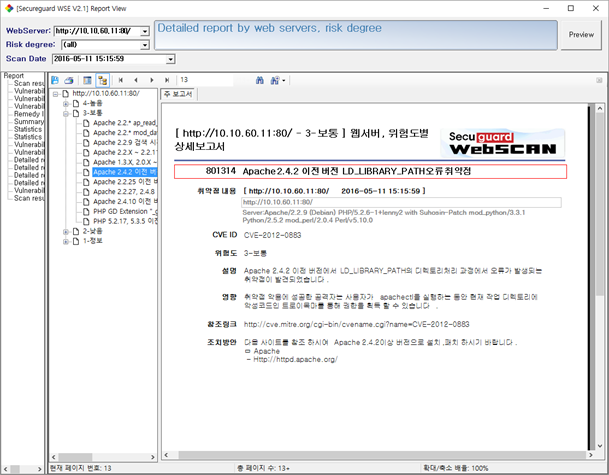Collapse the 3-보통 tree node
Viewport: 609px width, 475px height.
(66, 113)
